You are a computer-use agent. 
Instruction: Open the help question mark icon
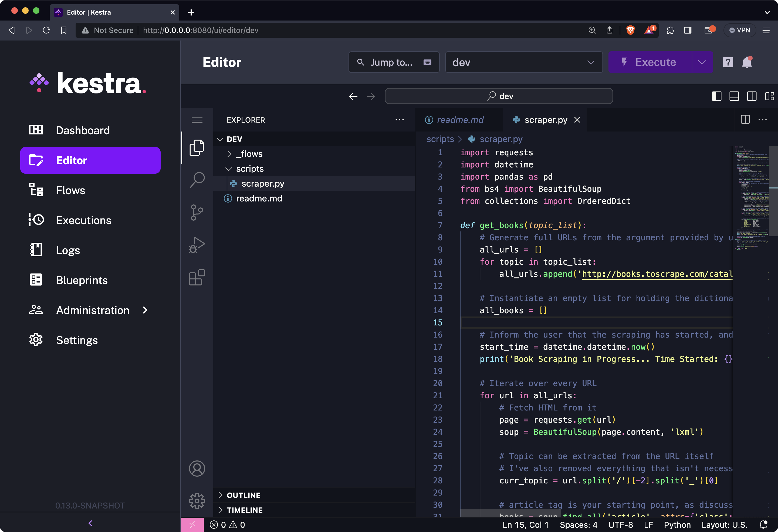point(728,62)
